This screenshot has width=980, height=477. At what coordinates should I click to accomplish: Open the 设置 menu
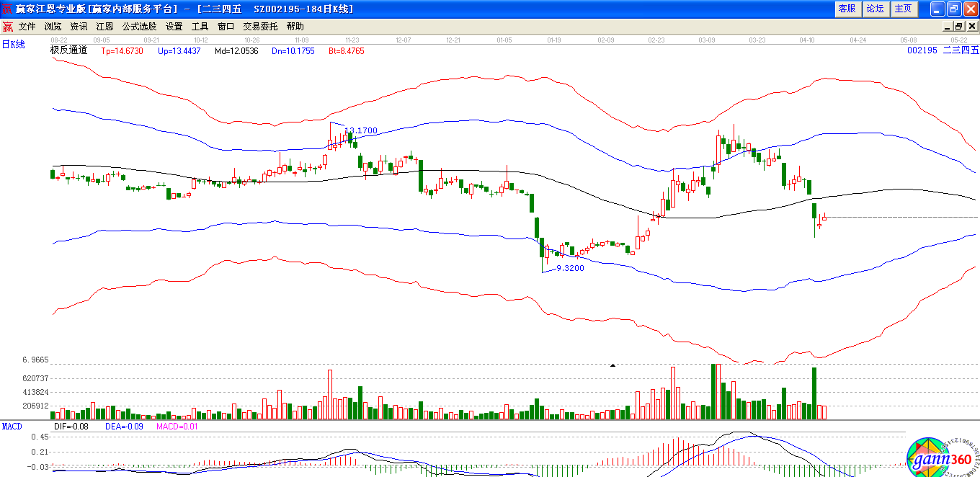point(174,26)
